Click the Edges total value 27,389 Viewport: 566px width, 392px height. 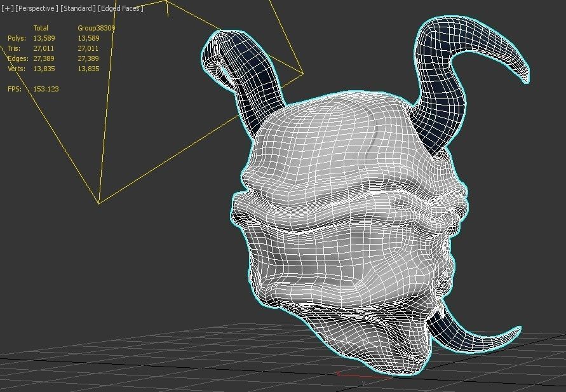click(44, 58)
